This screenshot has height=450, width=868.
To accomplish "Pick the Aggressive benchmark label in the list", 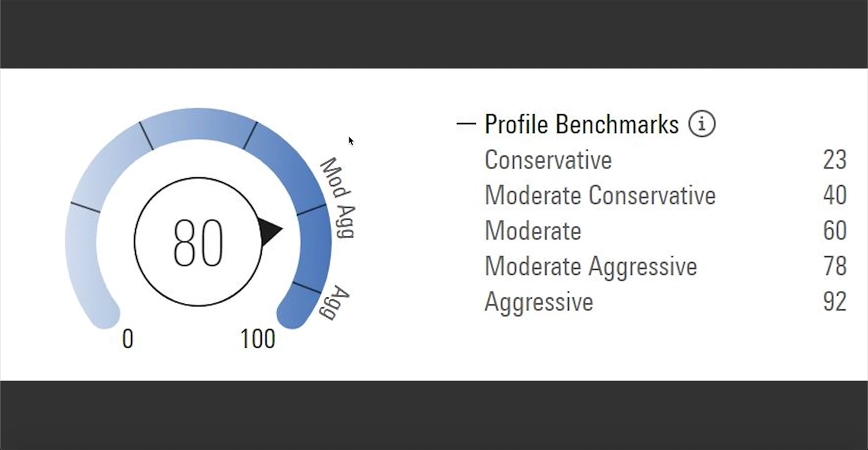I will [538, 302].
